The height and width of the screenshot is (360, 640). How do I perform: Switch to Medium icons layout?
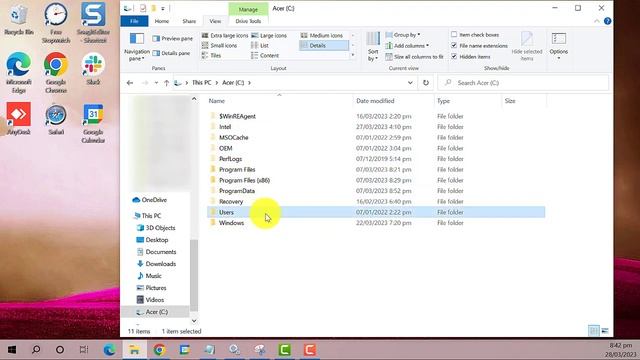point(322,36)
